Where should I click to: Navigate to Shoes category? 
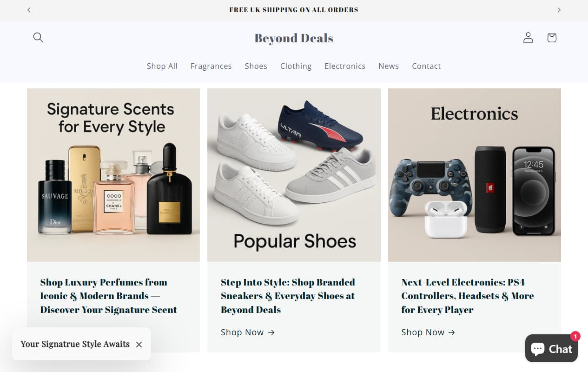[x=256, y=66]
